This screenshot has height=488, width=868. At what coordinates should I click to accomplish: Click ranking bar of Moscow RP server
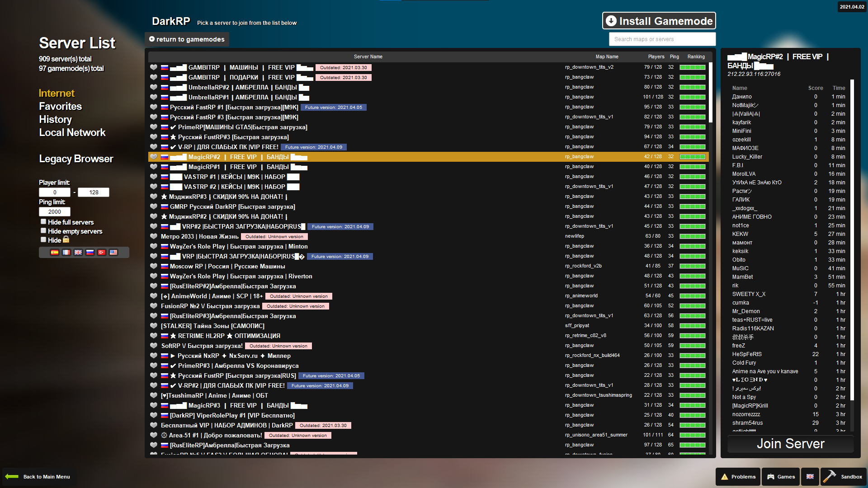pyautogui.click(x=692, y=266)
